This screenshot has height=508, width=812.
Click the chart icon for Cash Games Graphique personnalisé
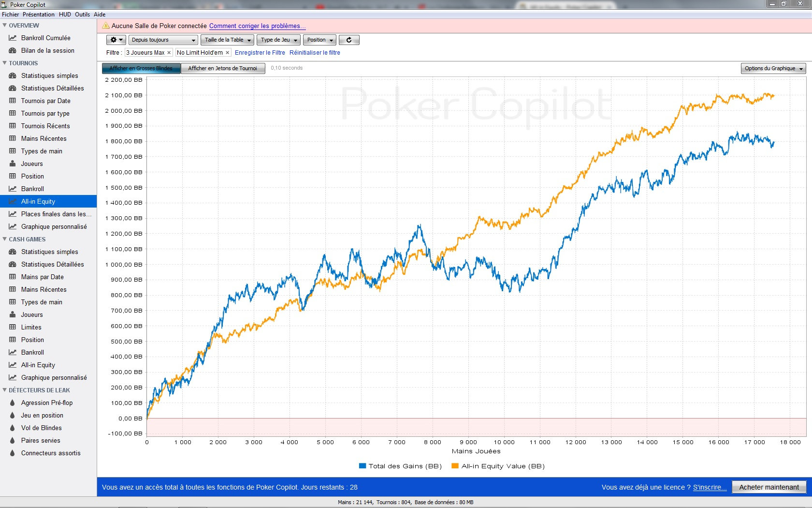(x=13, y=377)
